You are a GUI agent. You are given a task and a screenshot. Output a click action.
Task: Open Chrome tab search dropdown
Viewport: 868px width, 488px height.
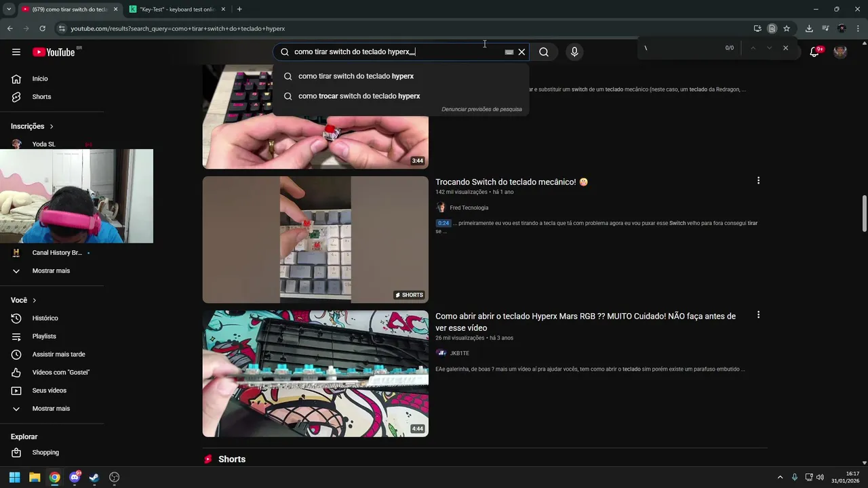click(x=9, y=9)
